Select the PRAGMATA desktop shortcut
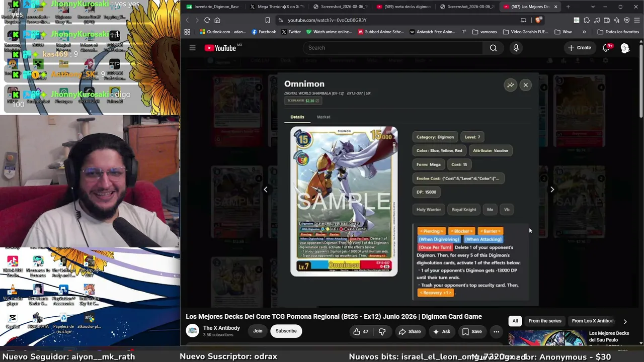 (38, 321)
